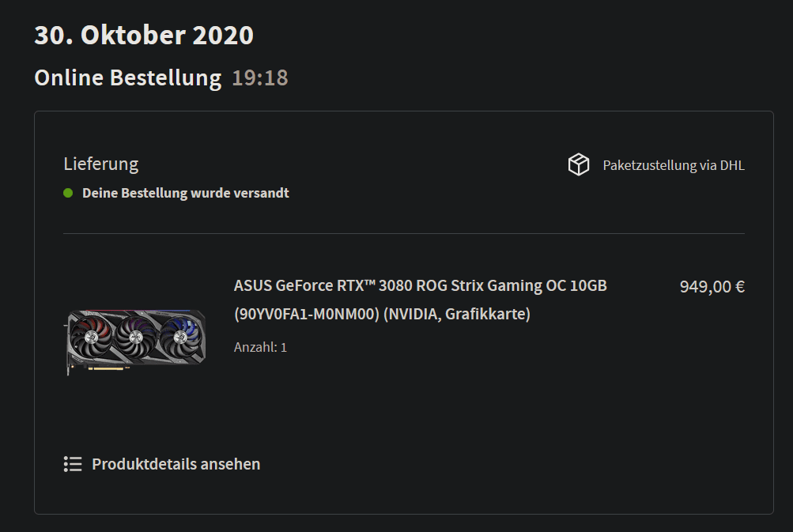Click the 949,00 € price
The height and width of the screenshot is (532, 793).
click(712, 286)
